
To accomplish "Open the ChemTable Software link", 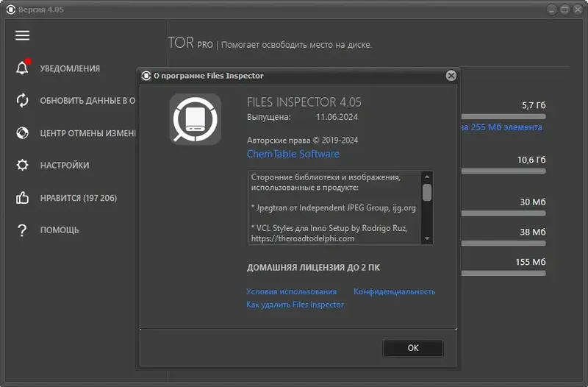I will pos(293,154).
